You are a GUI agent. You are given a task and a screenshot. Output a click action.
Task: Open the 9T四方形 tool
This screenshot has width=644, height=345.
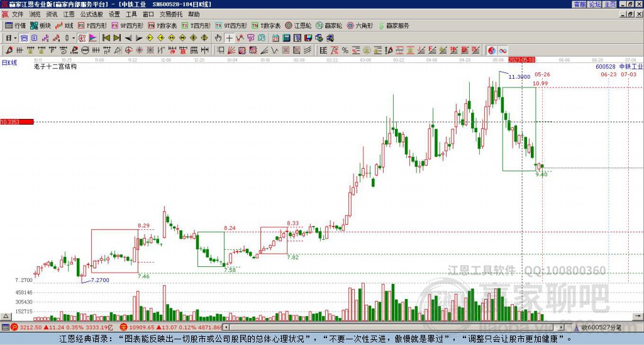point(231,25)
